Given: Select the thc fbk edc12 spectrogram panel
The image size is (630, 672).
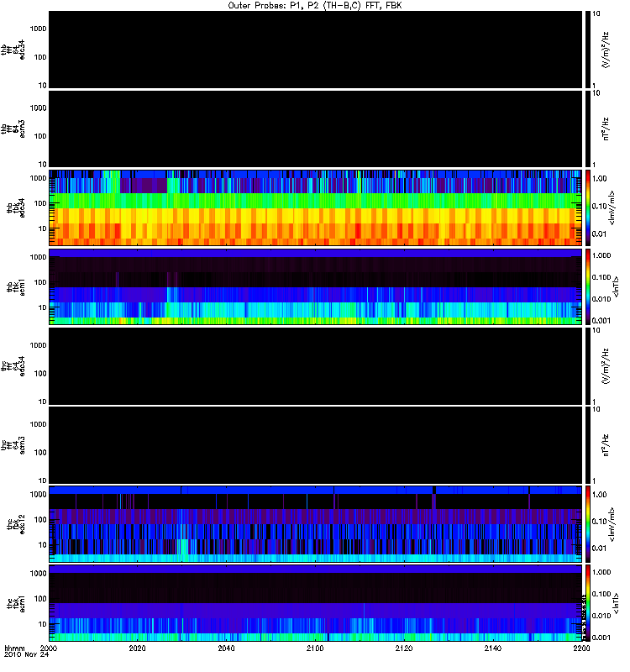Looking at the screenshot, I should (315, 524).
